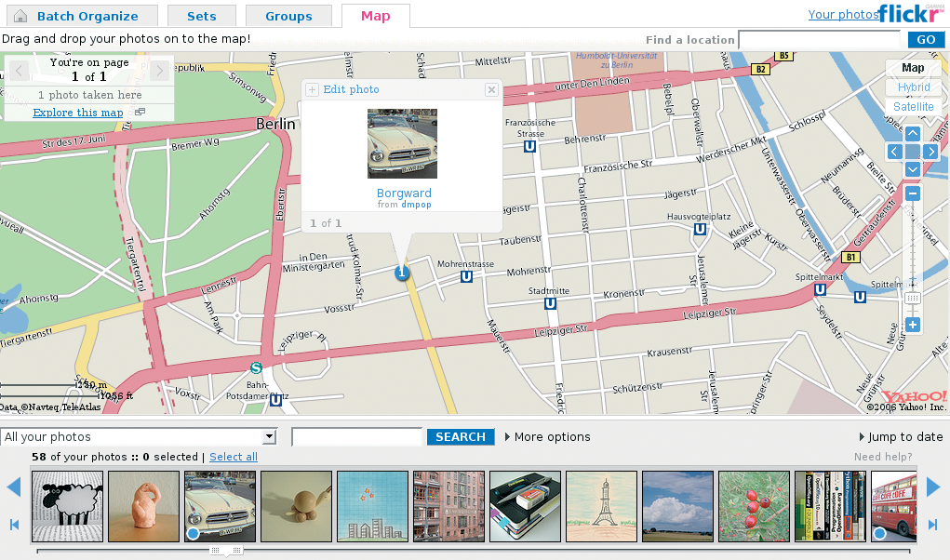The height and width of the screenshot is (560, 950).
Task: Click the U-Bahn icon at Hausvogteiplatz
Action: (700, 229)
